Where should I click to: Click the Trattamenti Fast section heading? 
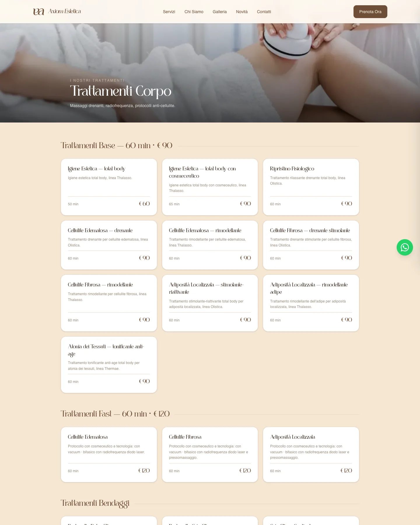tap(115, 414)
